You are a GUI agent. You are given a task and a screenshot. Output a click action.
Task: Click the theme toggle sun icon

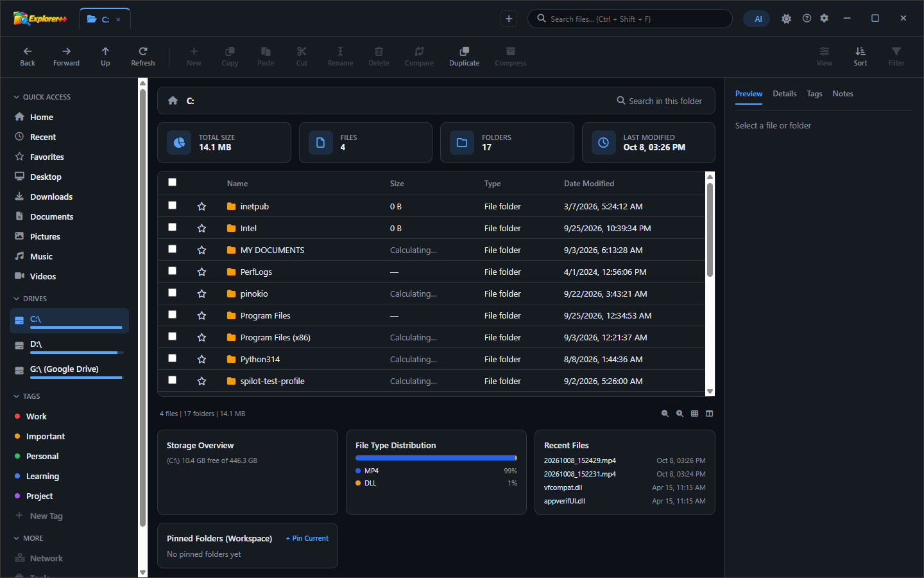click(786, 19)
